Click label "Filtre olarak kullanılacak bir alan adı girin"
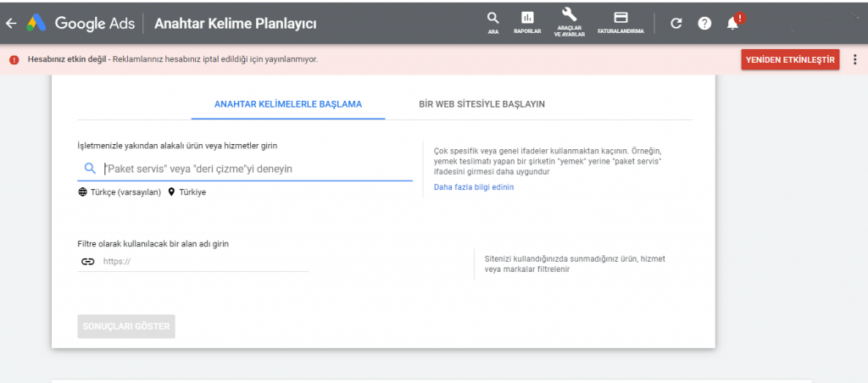Screen dimensions: 868x383 point(153,243)
